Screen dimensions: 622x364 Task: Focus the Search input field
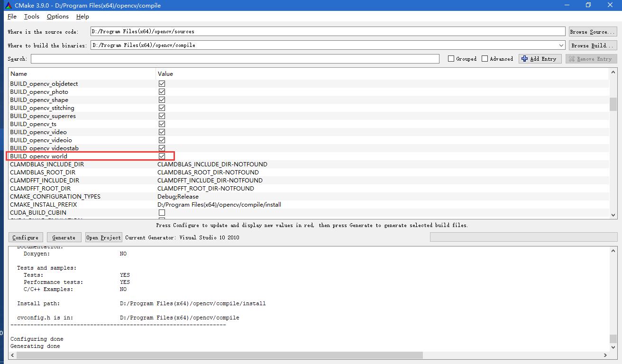(235, 59)
